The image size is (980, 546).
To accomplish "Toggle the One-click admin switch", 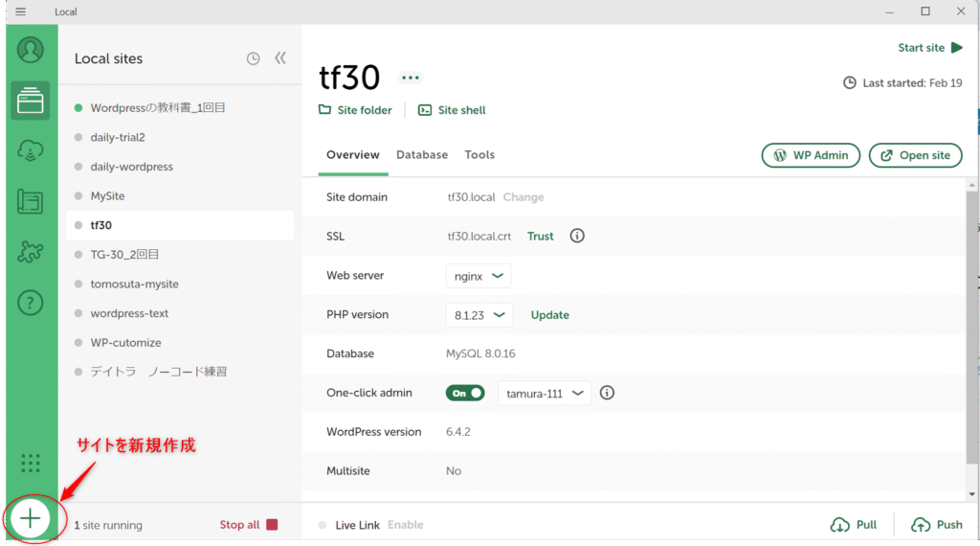I will (465, 393).
